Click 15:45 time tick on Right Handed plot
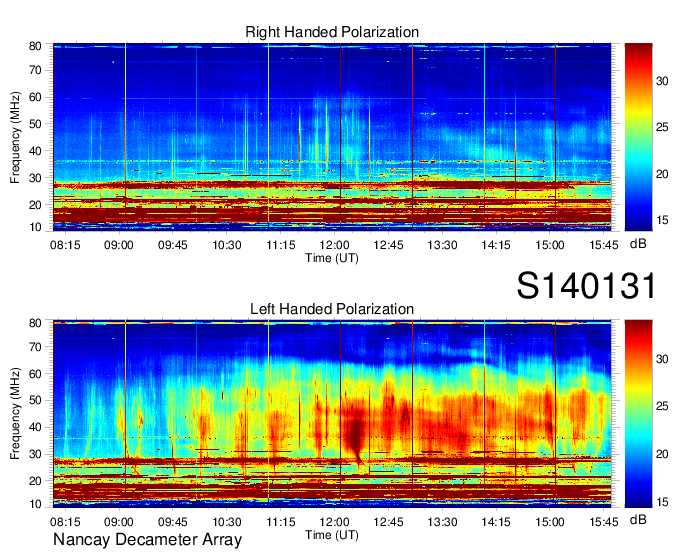 point(604,245)
